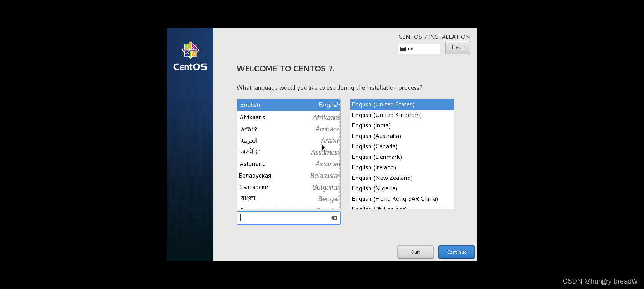Choose English (New Zealand) locale
This screenshot has height=289, width=644.
(x=402, y=178)
